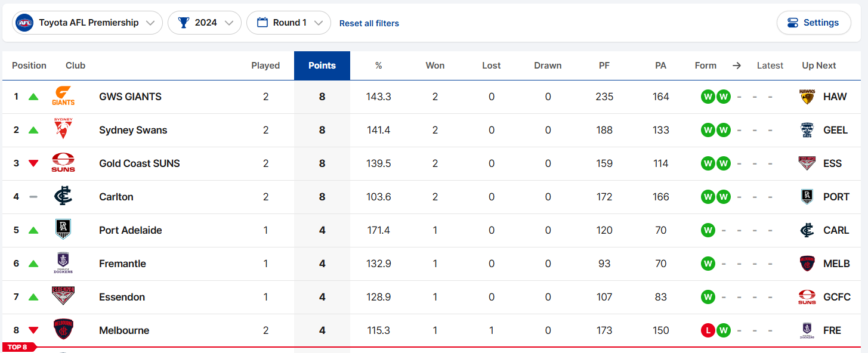Click the Gold Coast logo in Essendon's row

807,297
